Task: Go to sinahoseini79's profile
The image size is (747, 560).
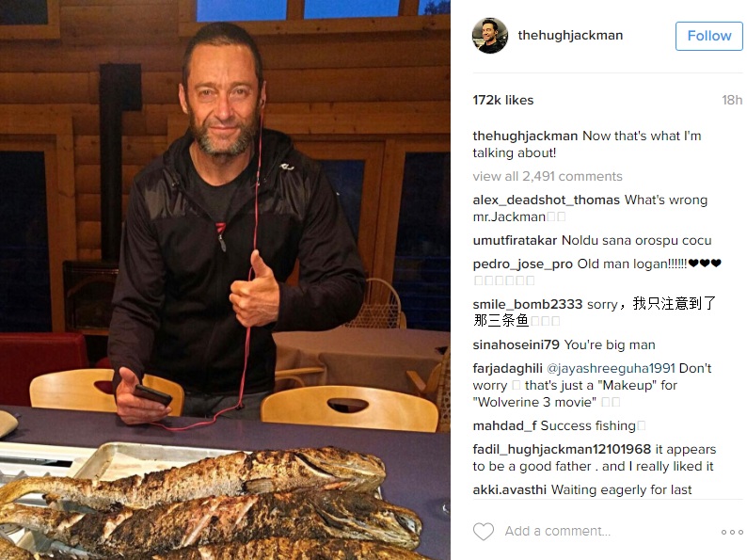Action: (x=516, y=344)
